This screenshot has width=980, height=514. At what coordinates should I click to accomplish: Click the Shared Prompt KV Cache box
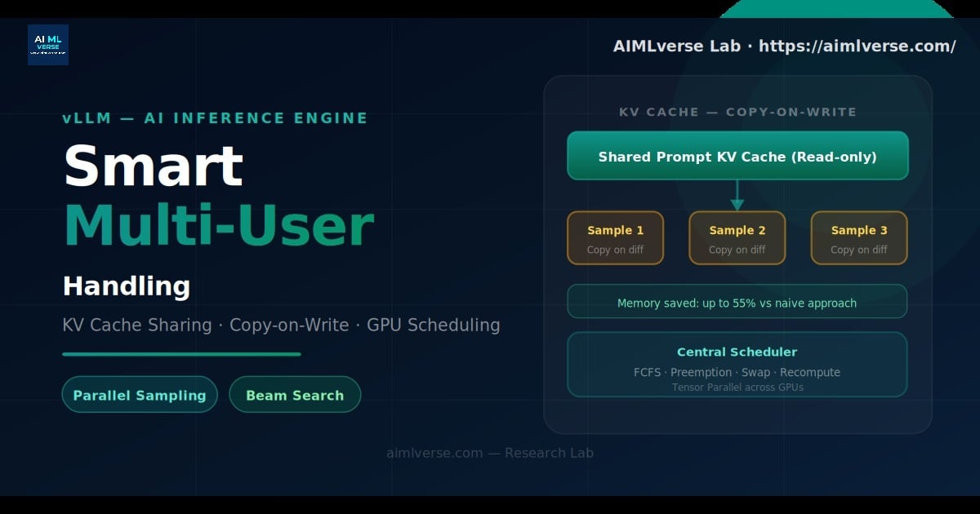coord(737,156)
